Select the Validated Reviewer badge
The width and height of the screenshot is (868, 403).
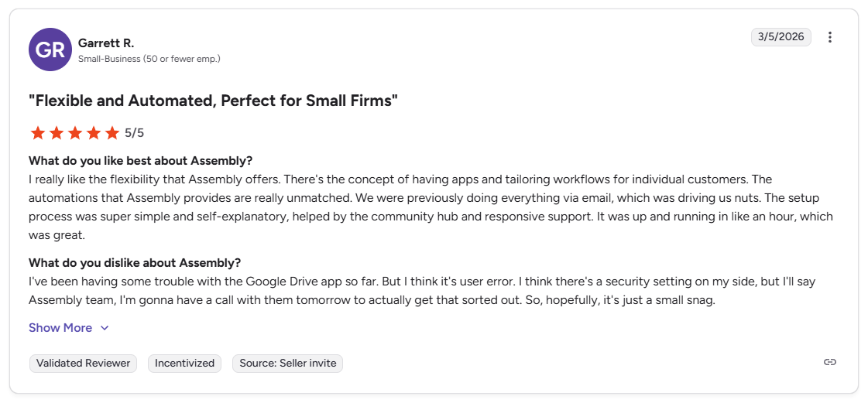click(83, 363)
